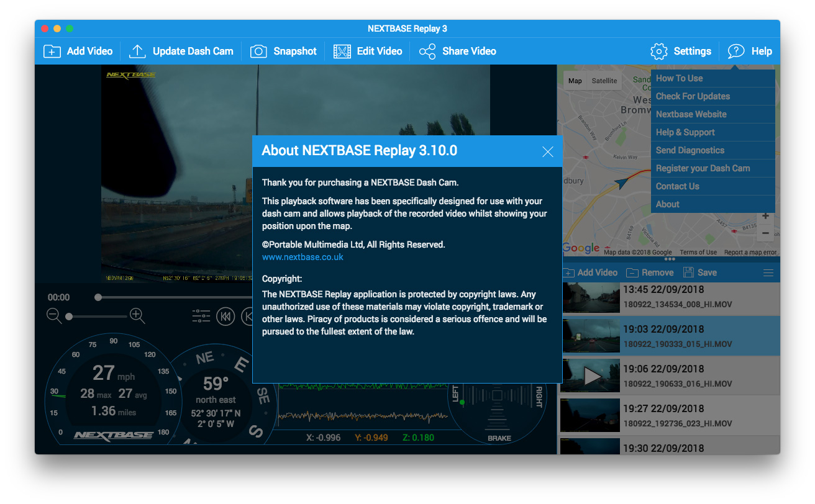Screen dimensions: 815x504
Task: Click the 52° 30' 17" N latitude text
Action: [x=216, y=413]
